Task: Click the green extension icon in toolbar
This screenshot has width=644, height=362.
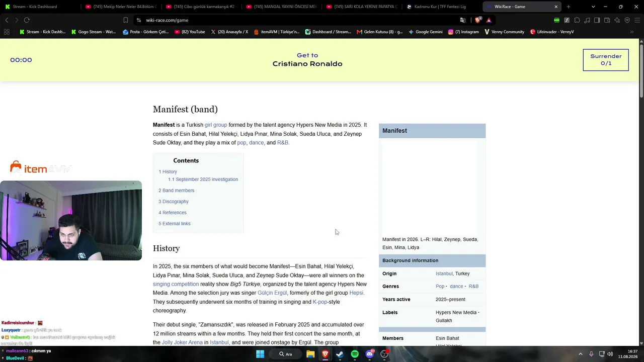Action: pos(556,20)
